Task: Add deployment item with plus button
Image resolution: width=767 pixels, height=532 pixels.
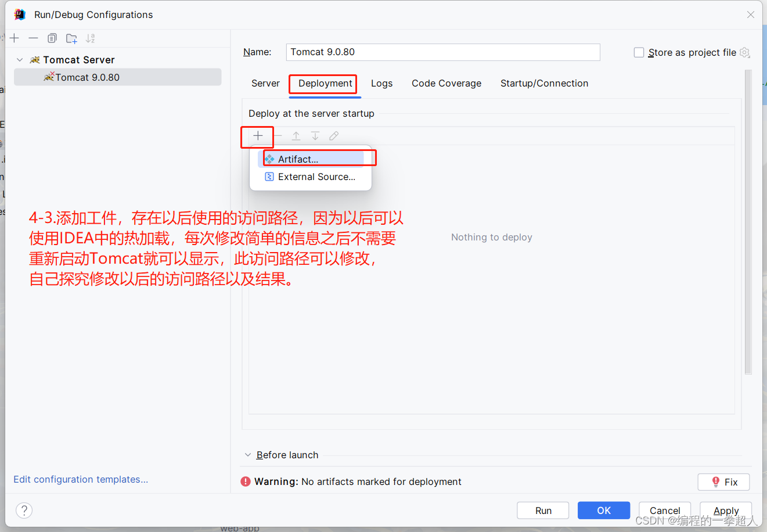Action: click(258, 136)
